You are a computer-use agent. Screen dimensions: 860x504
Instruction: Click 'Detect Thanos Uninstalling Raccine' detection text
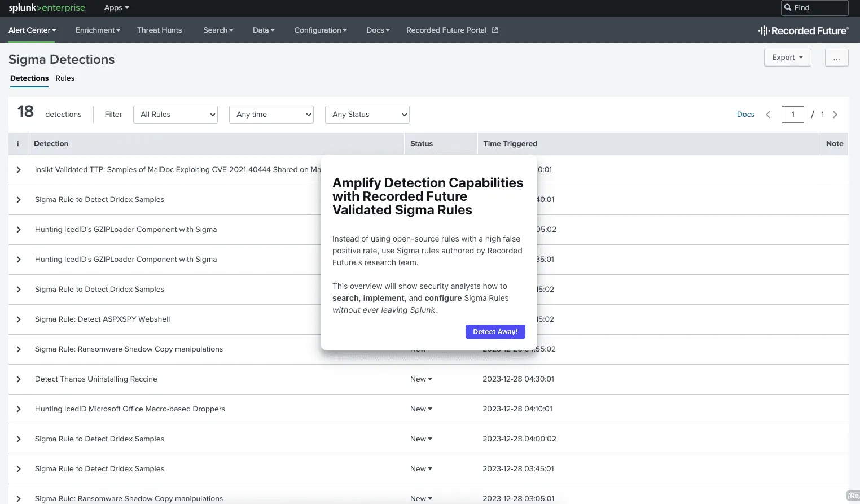tap(96, 379)
